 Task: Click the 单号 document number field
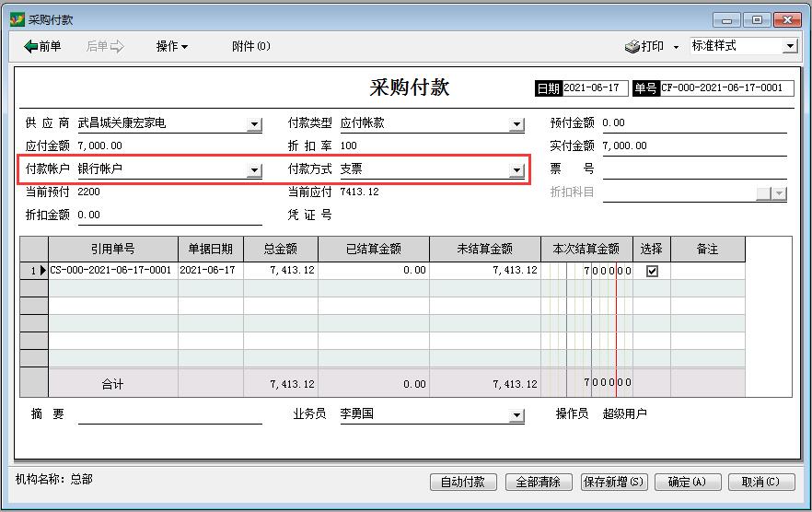tap(726, 88)
